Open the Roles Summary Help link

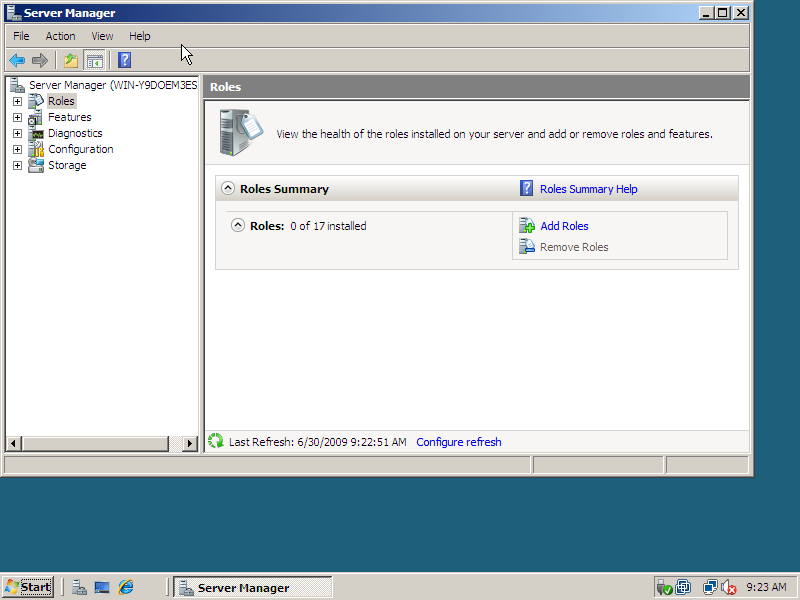[x=588, y=189]
